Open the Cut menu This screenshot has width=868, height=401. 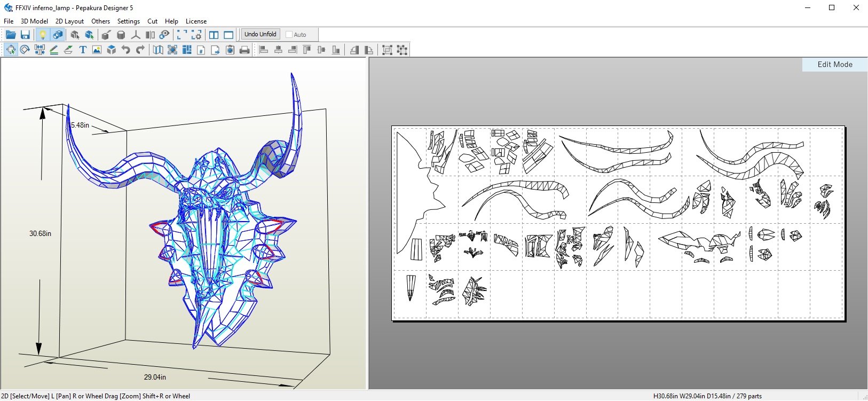tap(152, 21)
